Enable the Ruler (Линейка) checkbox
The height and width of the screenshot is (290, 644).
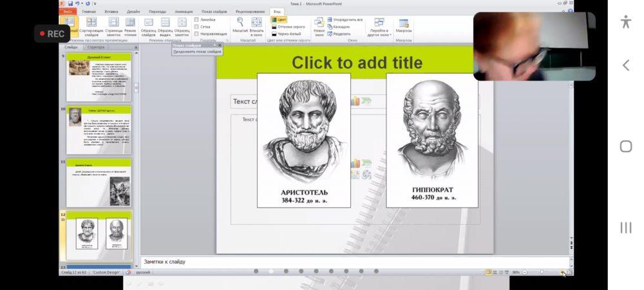(196, 20)
